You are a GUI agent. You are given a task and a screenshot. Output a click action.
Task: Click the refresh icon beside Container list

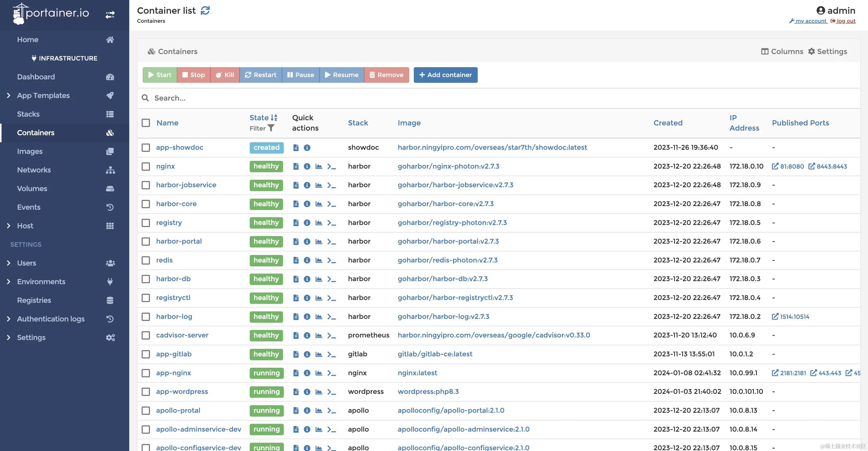[x=205, y=10]
